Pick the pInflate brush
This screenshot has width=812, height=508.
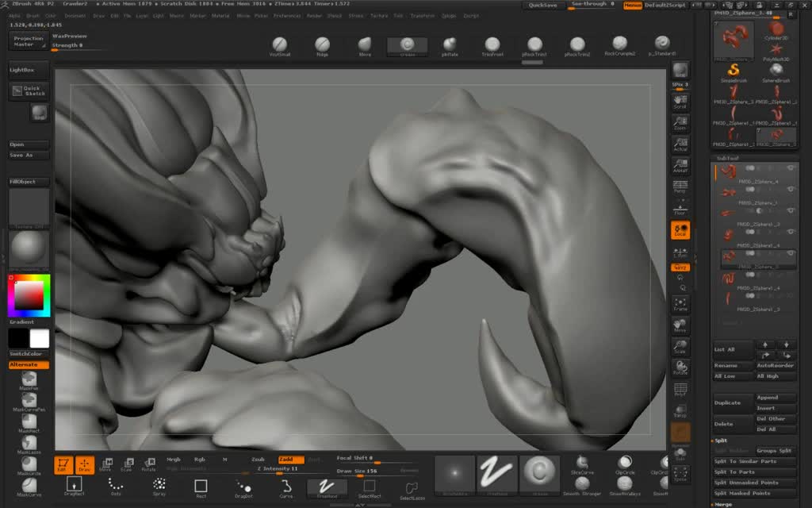coord(450,45)
